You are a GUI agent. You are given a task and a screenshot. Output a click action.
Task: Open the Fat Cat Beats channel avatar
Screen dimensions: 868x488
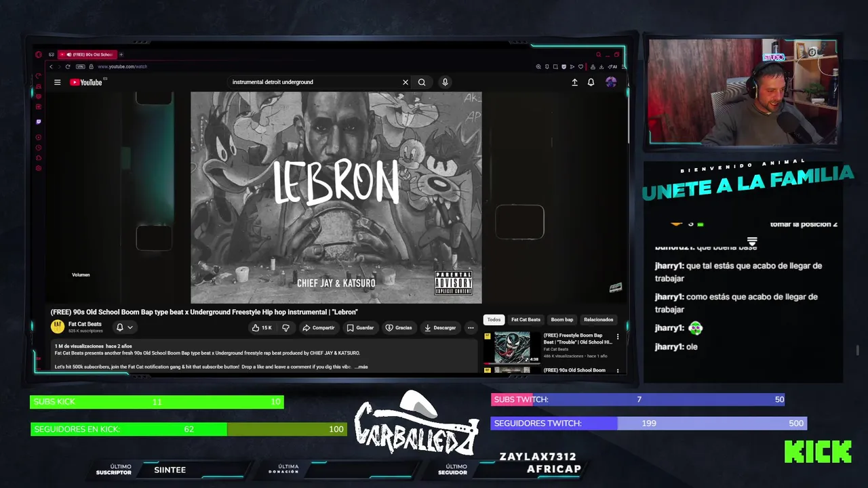(x=58, y=327)
